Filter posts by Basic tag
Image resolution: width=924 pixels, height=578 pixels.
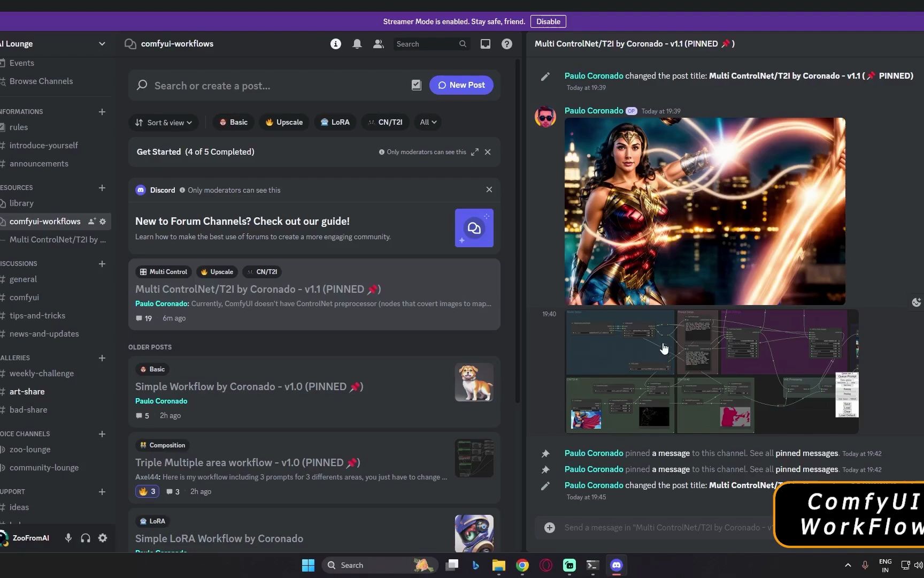(x=233, y=123)
